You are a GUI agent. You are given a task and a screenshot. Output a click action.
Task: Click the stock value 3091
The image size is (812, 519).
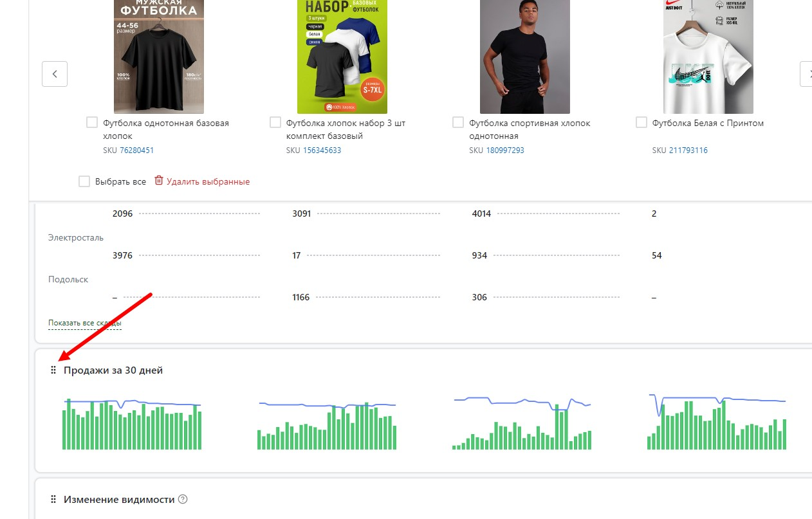(302, 214)
